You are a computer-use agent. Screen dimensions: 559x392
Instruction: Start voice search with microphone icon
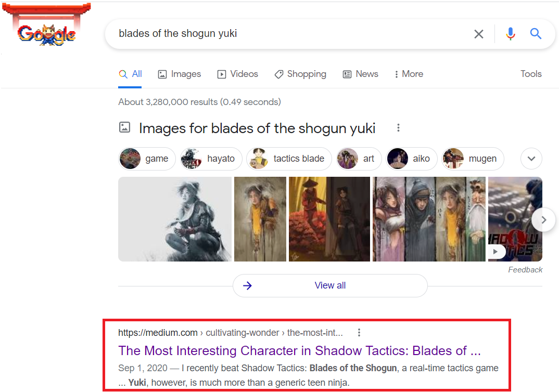pos(510,34)
